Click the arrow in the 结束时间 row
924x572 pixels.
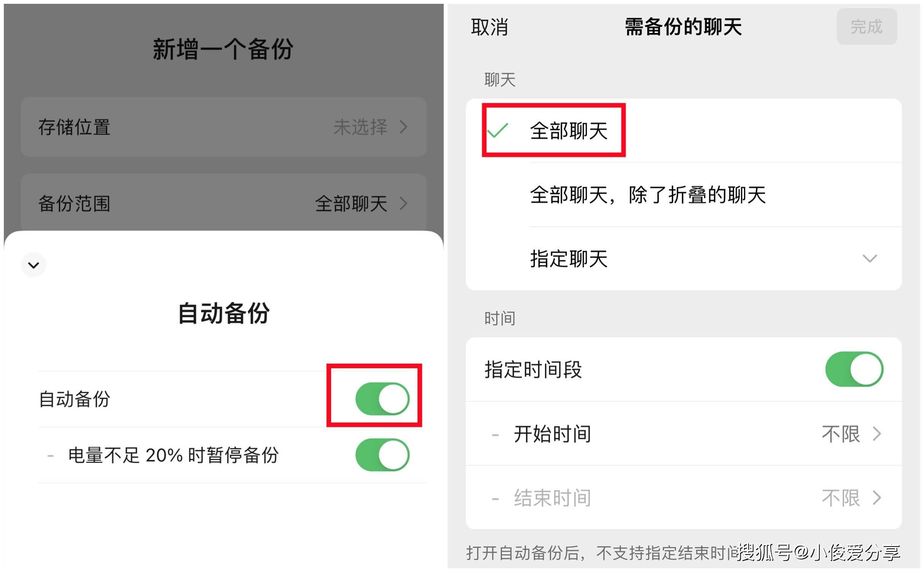click(876, 497)
